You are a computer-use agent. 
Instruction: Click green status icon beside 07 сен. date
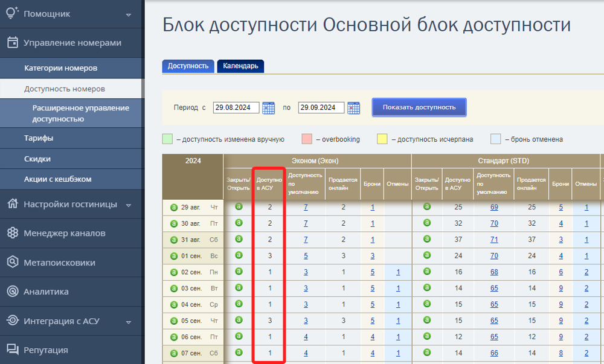tap(174, 353)
